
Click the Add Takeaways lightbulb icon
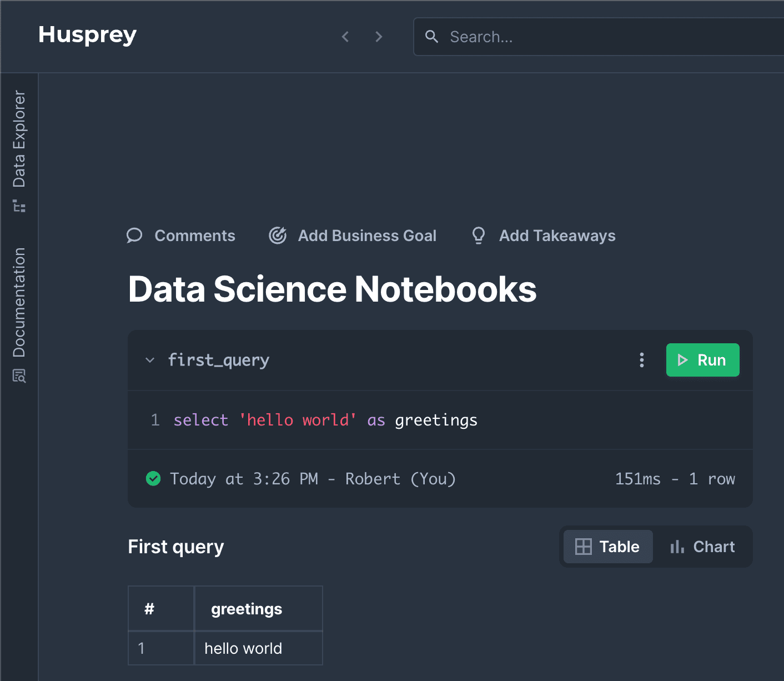coord(478,236)
